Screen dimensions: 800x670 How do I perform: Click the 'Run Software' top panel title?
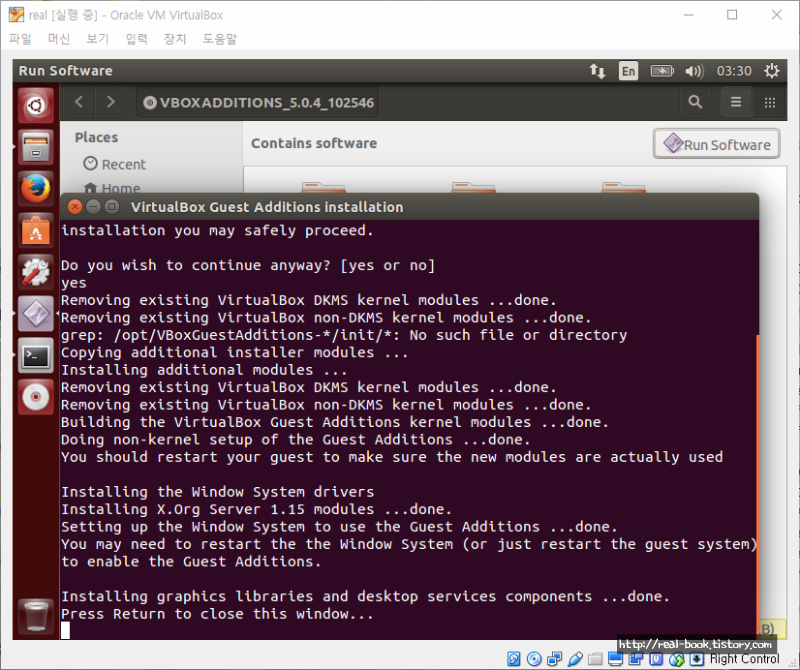pos(66,71)
